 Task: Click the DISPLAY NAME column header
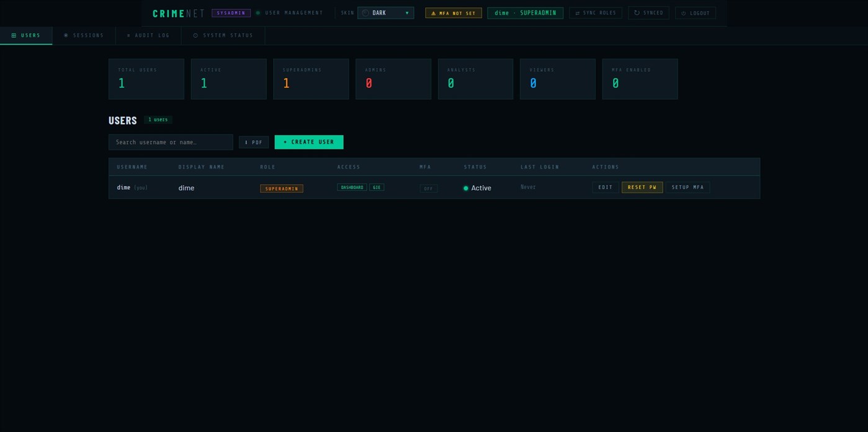pyautogui.click(x=202, y=167)
